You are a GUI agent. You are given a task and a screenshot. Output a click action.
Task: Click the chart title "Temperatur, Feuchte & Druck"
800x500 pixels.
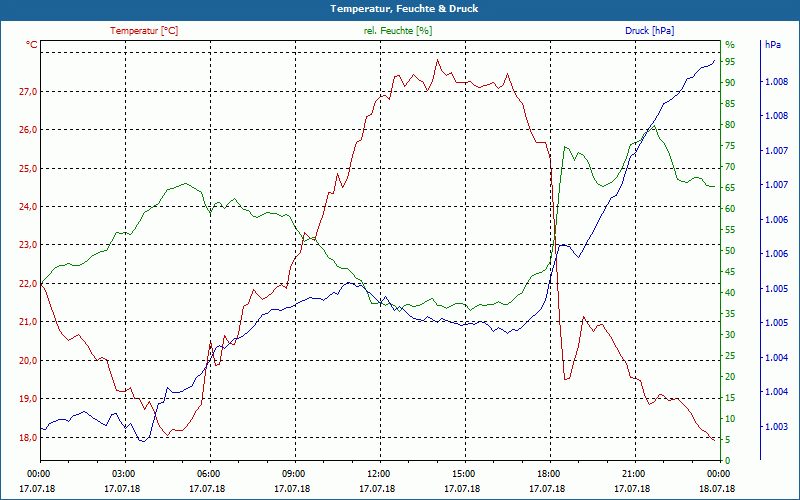tap(404, 9)
